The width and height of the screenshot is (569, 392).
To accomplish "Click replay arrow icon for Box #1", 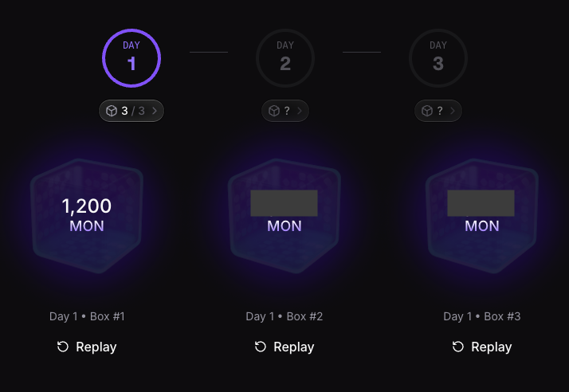I will (63, 347).
